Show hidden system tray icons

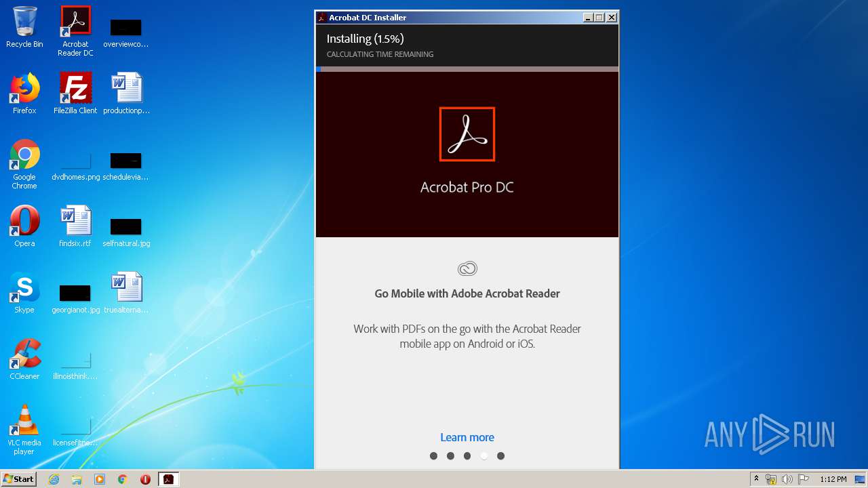[x=756, y=479]
